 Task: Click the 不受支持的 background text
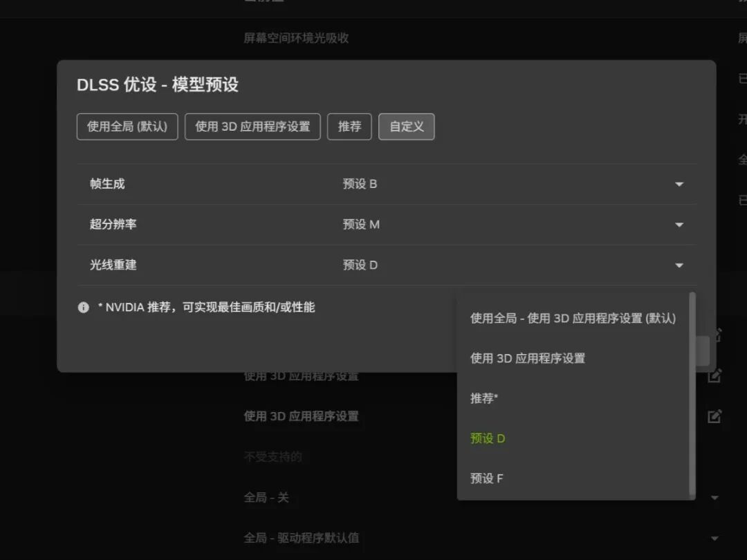tap(273, 457)
